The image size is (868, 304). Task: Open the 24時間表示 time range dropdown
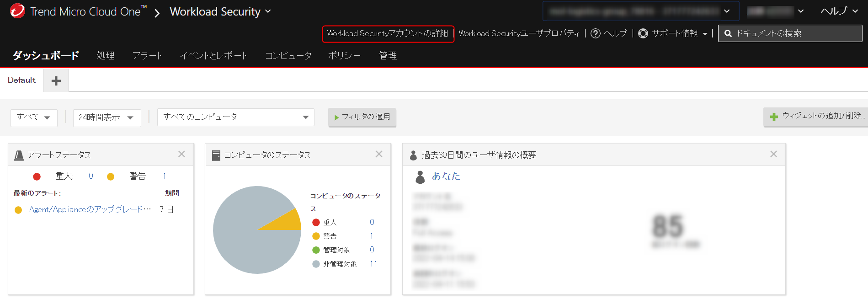pos(107,117)
